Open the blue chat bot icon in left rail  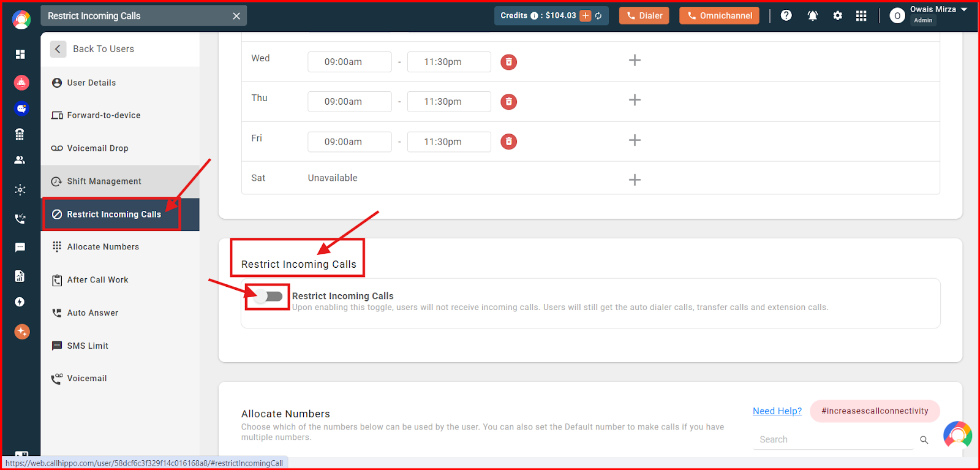pos(21,108)
